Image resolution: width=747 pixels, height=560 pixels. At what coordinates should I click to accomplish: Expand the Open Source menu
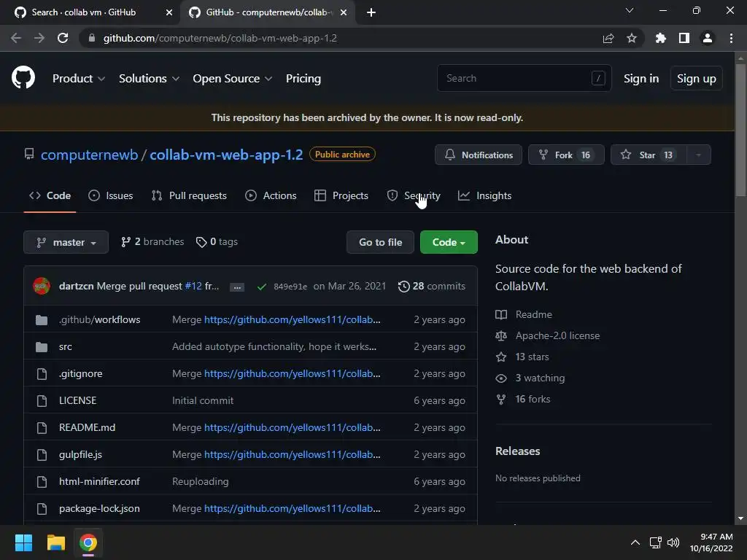pos(233,79)
